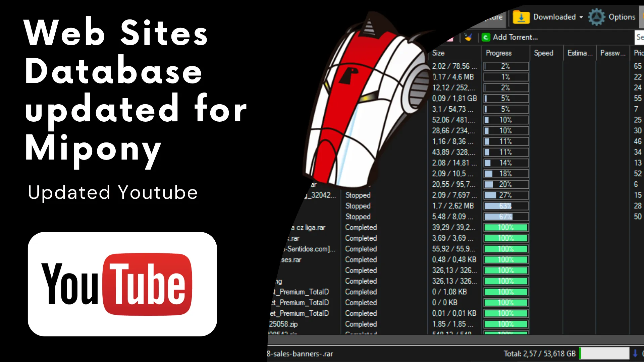Click Completed status of 'a cz liga.rar'
The image size is (644, 362).
[361, 227]
